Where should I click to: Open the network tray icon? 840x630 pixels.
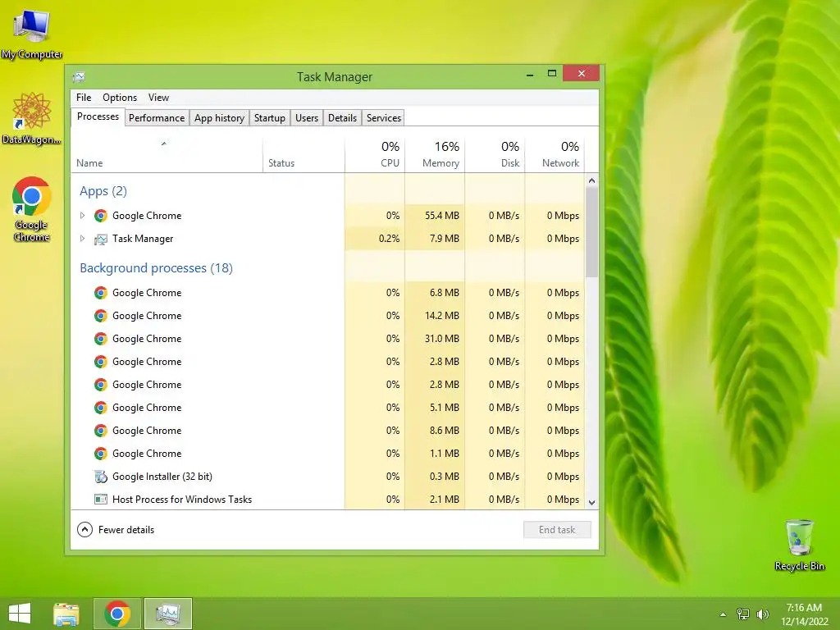(x=743, y=614)
